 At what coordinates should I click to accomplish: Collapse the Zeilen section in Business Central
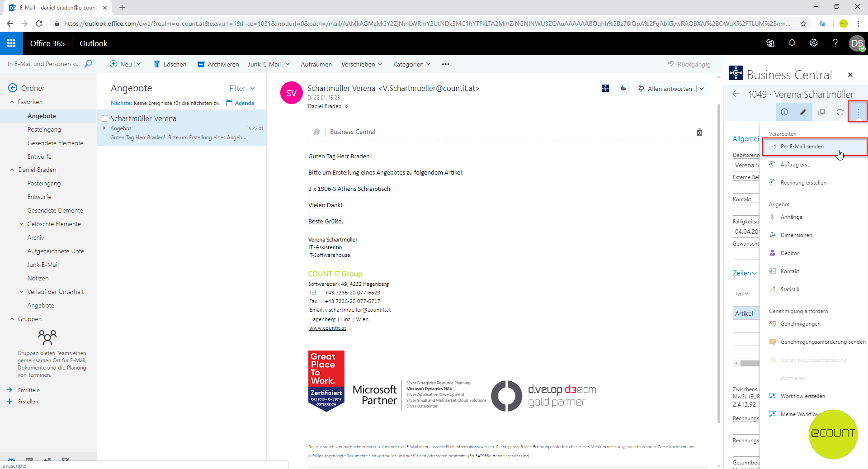click(x=745, y=273)
